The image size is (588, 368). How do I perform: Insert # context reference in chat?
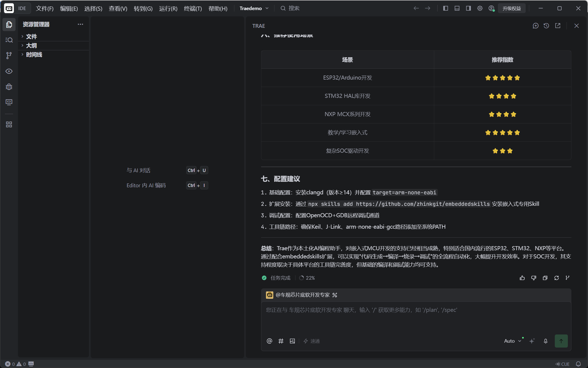[281, 341]
